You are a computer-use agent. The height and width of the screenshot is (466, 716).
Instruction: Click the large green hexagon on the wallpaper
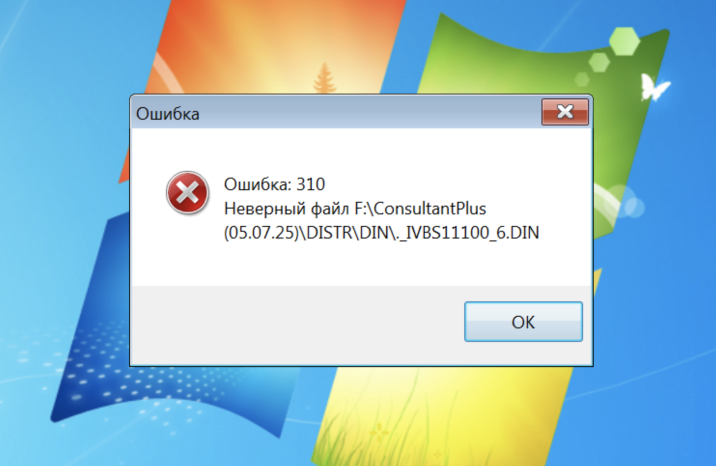624,42
